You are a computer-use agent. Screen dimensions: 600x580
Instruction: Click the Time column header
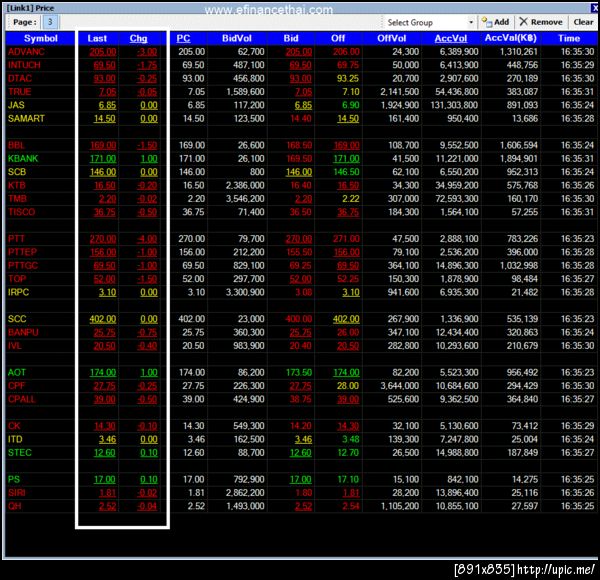(x=569, y=38)
